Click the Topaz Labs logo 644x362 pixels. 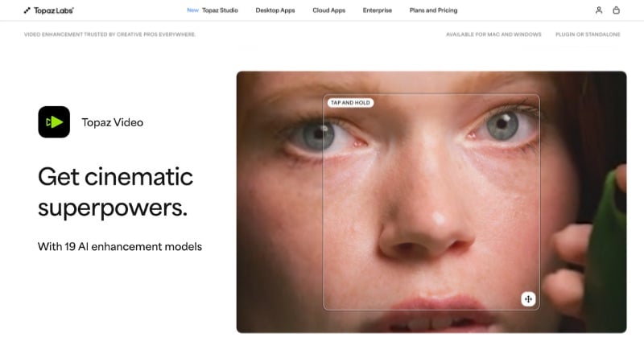click(48, 10)
